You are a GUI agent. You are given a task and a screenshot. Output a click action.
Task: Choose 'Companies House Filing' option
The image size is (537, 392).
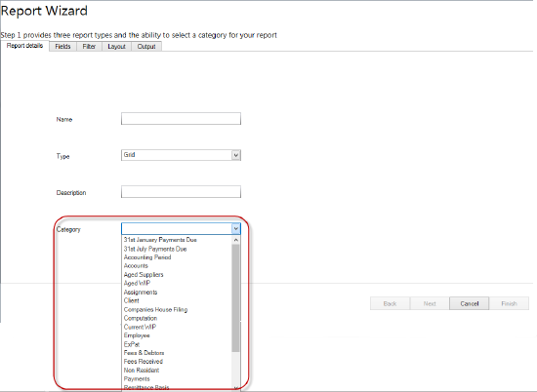[177, 309]
